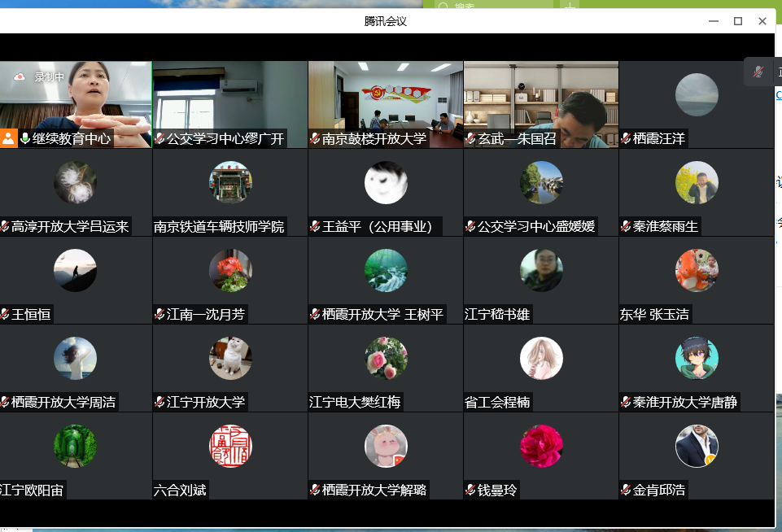This screenshot has width=782, height=532.
Task: Click the muted mic icon at right panel edge
Action: (x=758, y=72)
